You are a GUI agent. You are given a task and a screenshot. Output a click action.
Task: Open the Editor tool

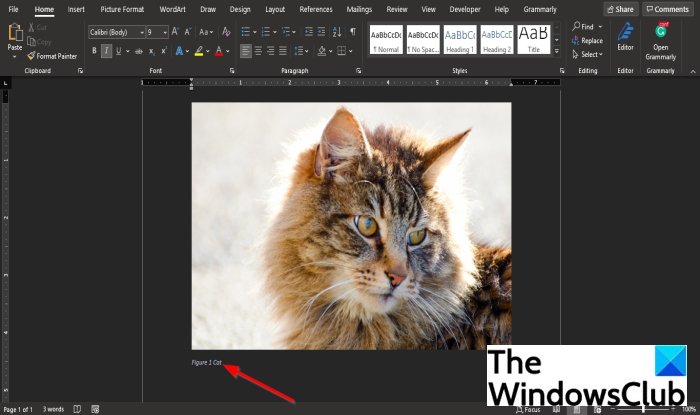click(625, 37)
